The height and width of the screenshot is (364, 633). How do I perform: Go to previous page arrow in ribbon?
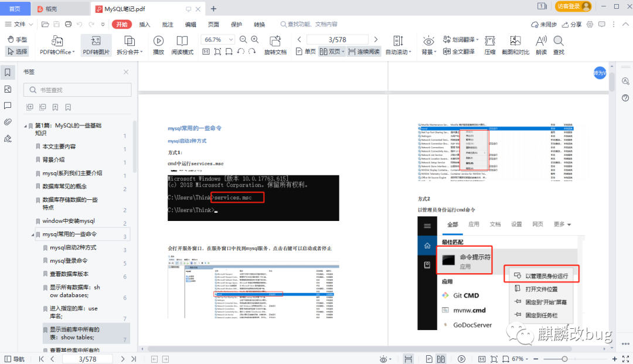[299, 39]
